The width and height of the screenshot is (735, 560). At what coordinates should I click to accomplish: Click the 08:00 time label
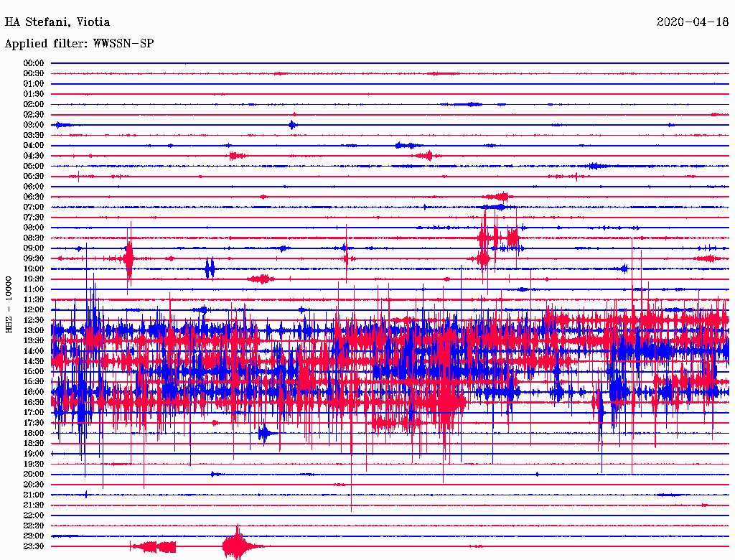pyautogui.click(x=34, y=228)
